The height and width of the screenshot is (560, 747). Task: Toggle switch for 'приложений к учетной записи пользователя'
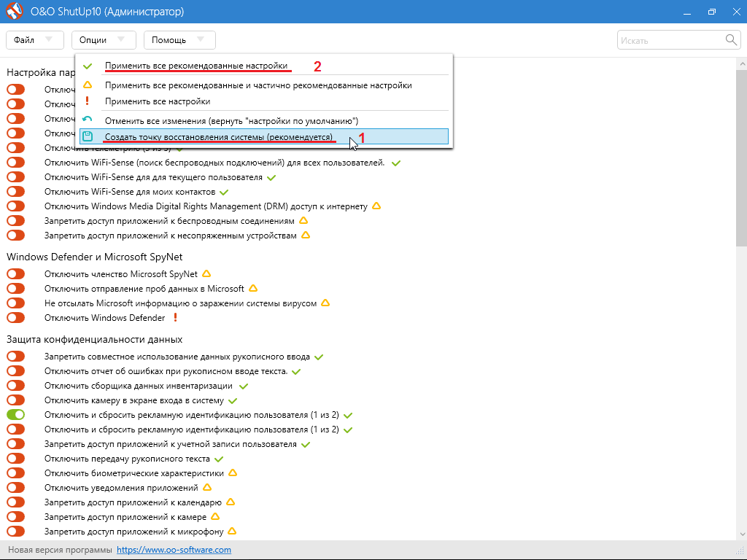tap(16, 444)
